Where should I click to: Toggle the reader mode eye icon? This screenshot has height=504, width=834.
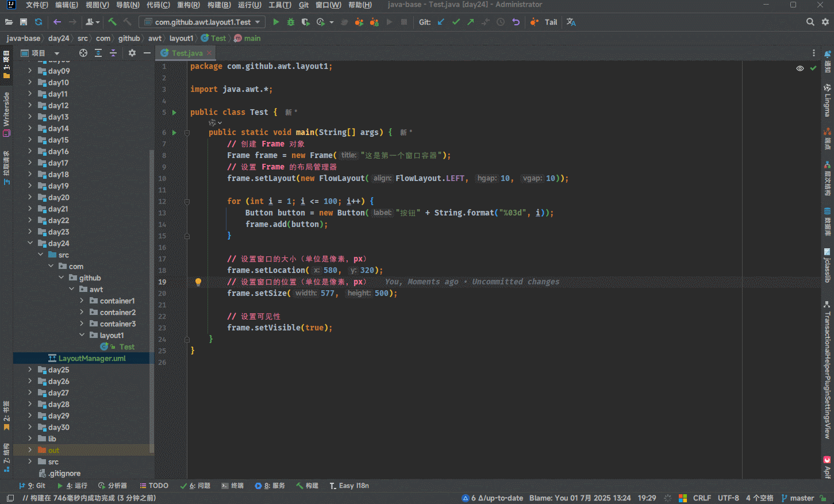(x=800, y=68)
